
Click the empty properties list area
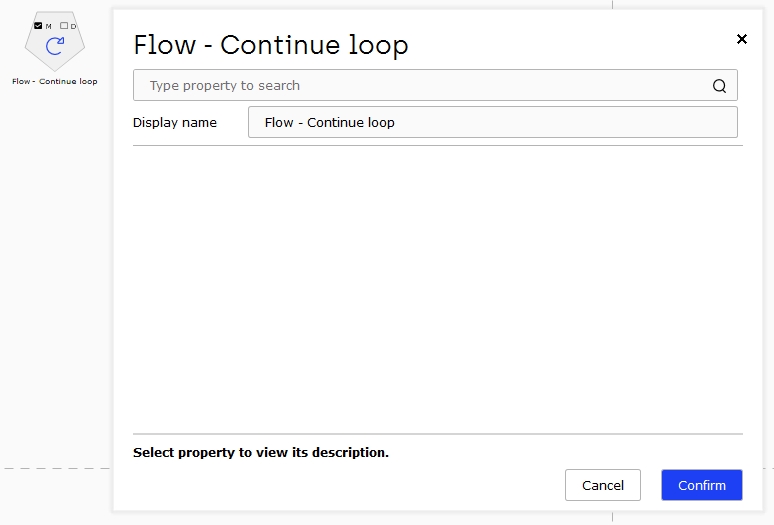click(x=438, y=290)
